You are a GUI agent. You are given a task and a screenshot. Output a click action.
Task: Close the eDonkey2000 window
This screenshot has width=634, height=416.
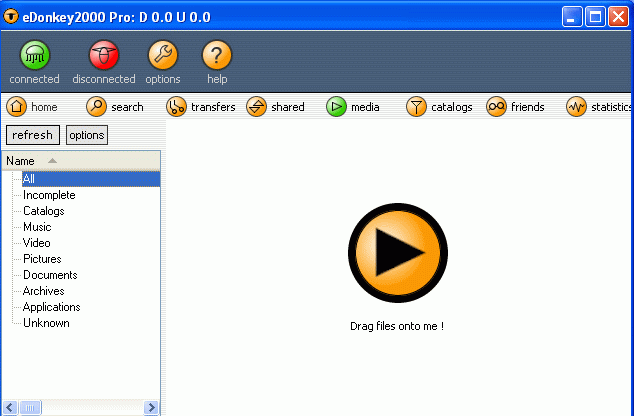pos(619,17)
